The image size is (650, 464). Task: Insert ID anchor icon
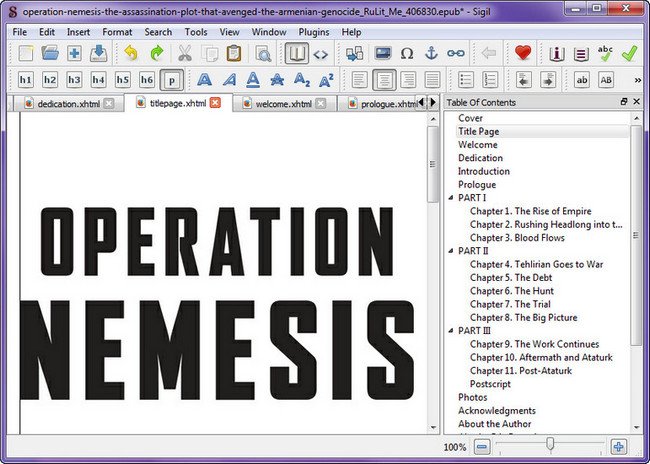click(432, 53)
